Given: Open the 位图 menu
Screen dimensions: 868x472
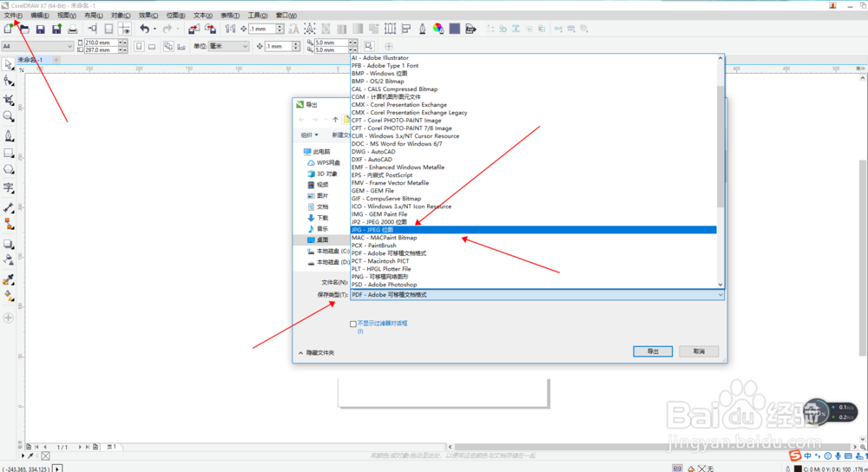Looking at the screenshot, I should tap(175, 16).
